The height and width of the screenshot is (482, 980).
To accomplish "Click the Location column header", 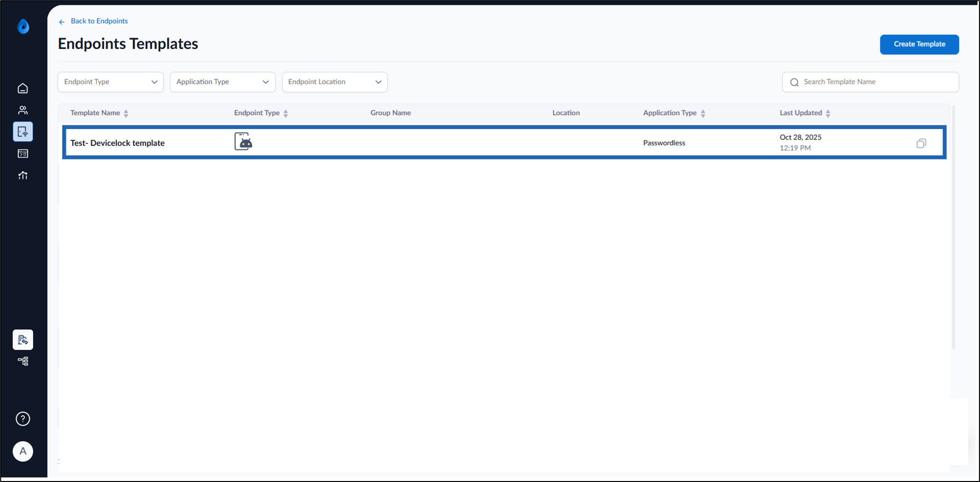I will tap(566, 113).
